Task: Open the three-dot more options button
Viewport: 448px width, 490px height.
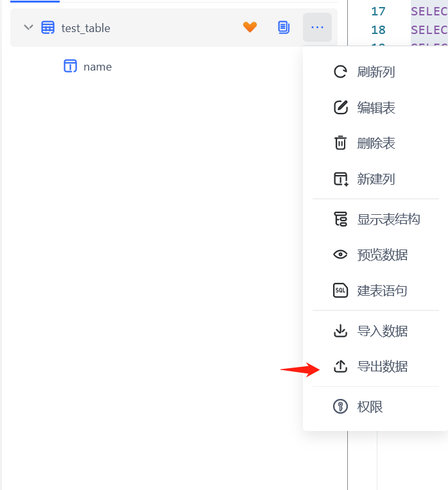Action: (317, 27)
